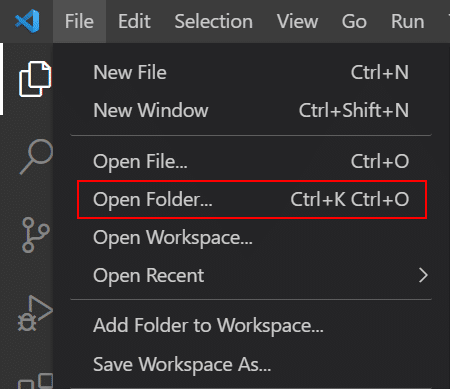Open the Source Control branch icon
This screenshot has height=389, width=450.
35,235
